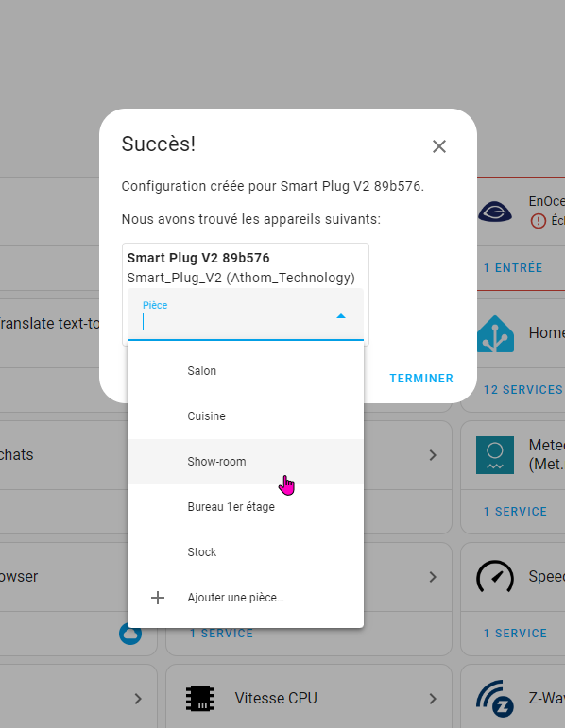The image size is (565, 728).
Task: Open the 12 SERVICES link
Action: 523,390
